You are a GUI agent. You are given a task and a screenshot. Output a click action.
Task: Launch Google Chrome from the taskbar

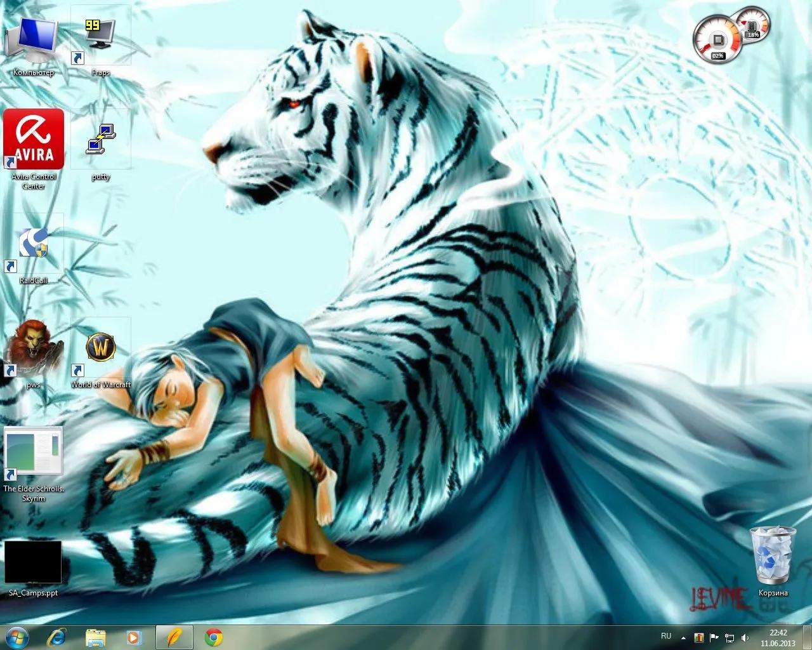[214, 637]
